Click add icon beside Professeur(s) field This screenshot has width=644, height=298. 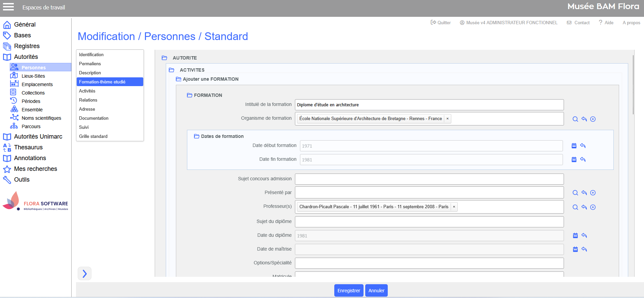click(x=593, y=207)
